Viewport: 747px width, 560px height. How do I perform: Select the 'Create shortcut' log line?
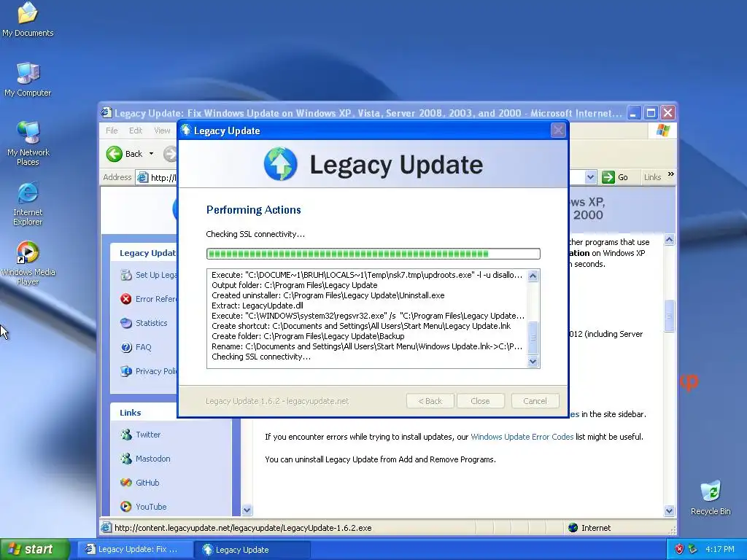[x=361, y=326]
